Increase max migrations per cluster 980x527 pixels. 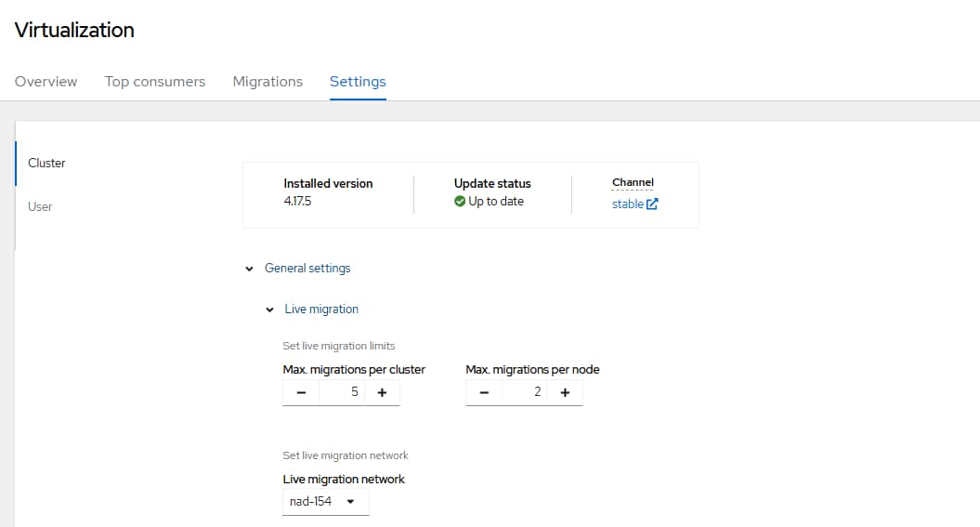[382, 392]
